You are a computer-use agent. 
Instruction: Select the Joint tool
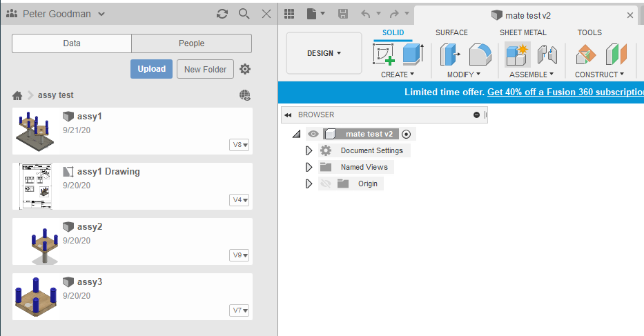click(x=547, y=55)
